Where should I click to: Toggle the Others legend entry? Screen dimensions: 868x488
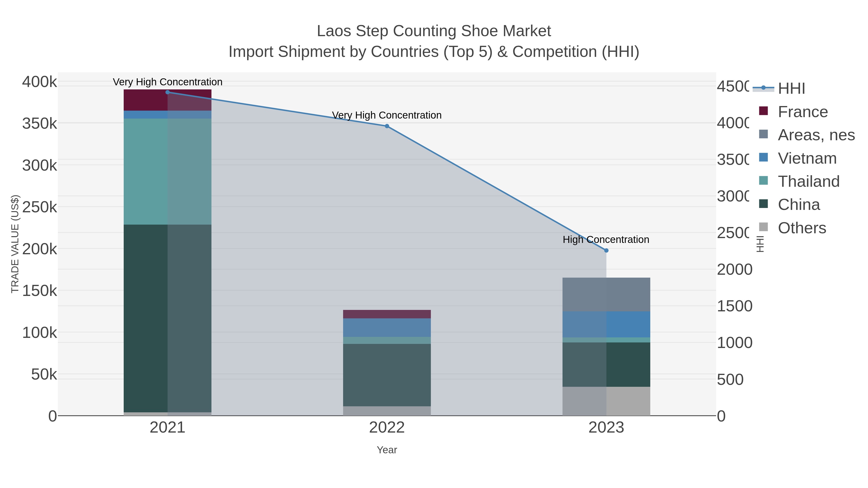click(x=792, y=228)
